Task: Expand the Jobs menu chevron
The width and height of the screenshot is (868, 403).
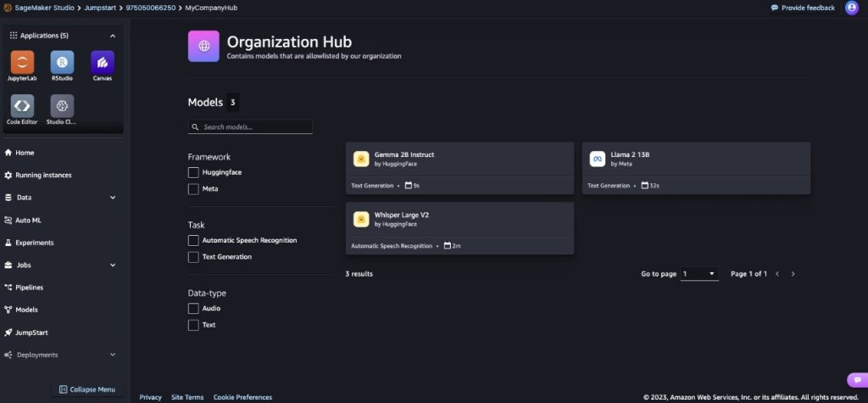Action: [x=113, y=265]
